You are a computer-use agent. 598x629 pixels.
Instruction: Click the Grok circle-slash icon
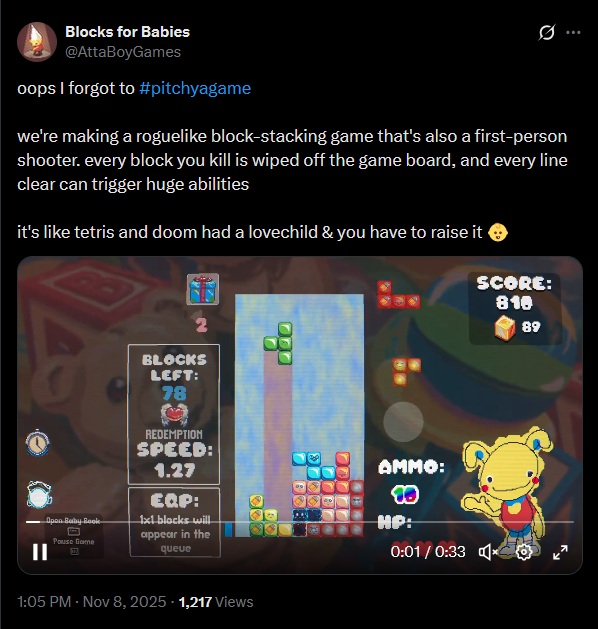[x=547, y=32]
